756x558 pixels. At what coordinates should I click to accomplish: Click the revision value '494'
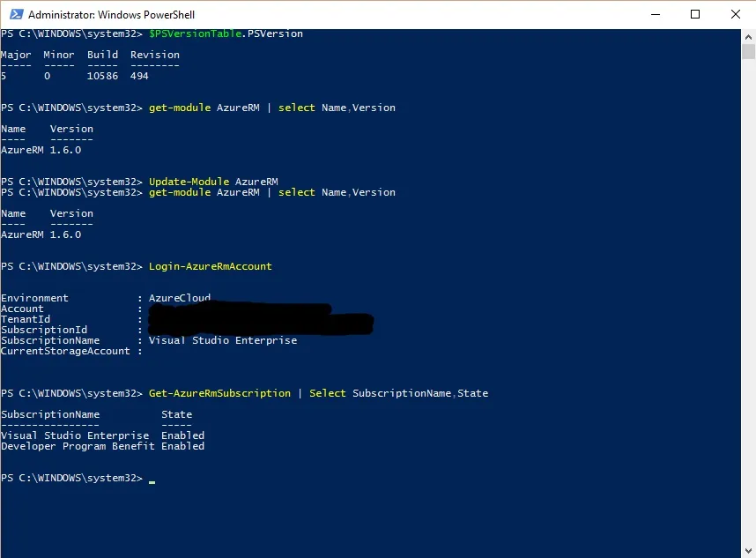(139, 76)
